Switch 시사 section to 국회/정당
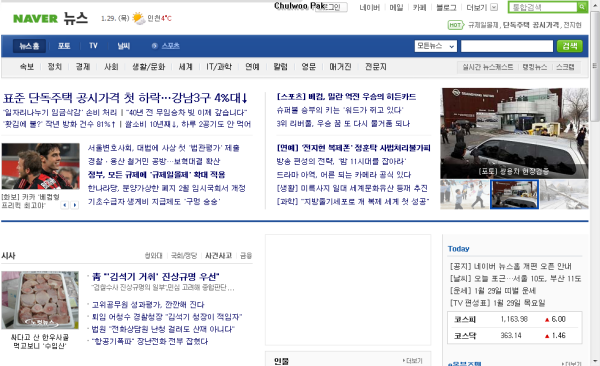 184,255
